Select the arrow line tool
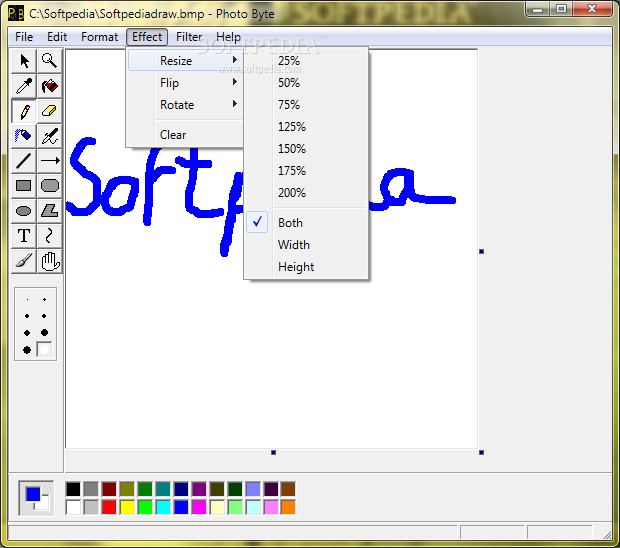This screenshot has height=548, width=620. (x=49, y=161)
